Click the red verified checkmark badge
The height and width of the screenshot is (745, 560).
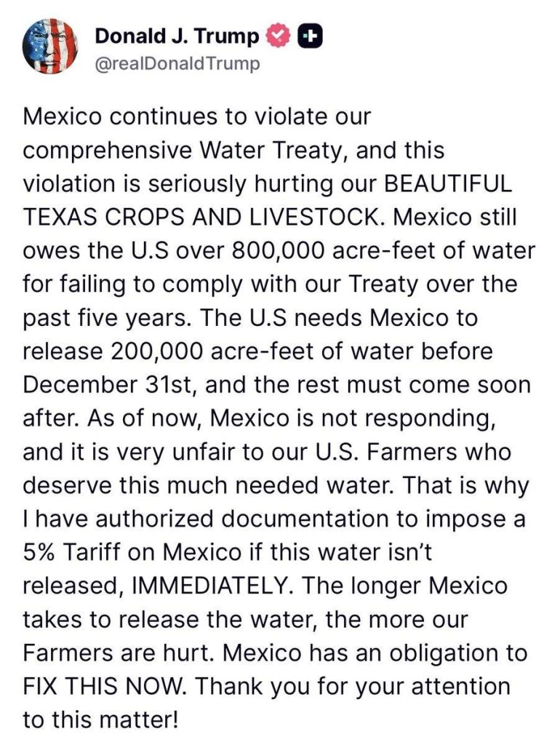click(281, 35)
